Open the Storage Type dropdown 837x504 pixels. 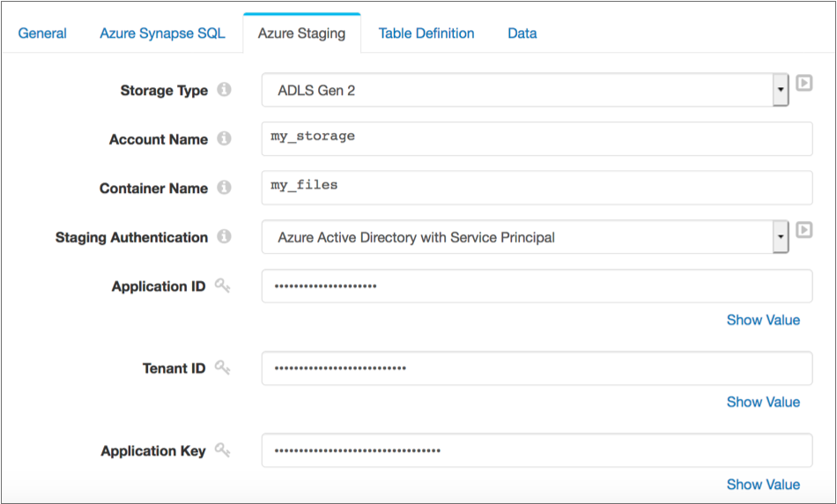coord(524,90)
